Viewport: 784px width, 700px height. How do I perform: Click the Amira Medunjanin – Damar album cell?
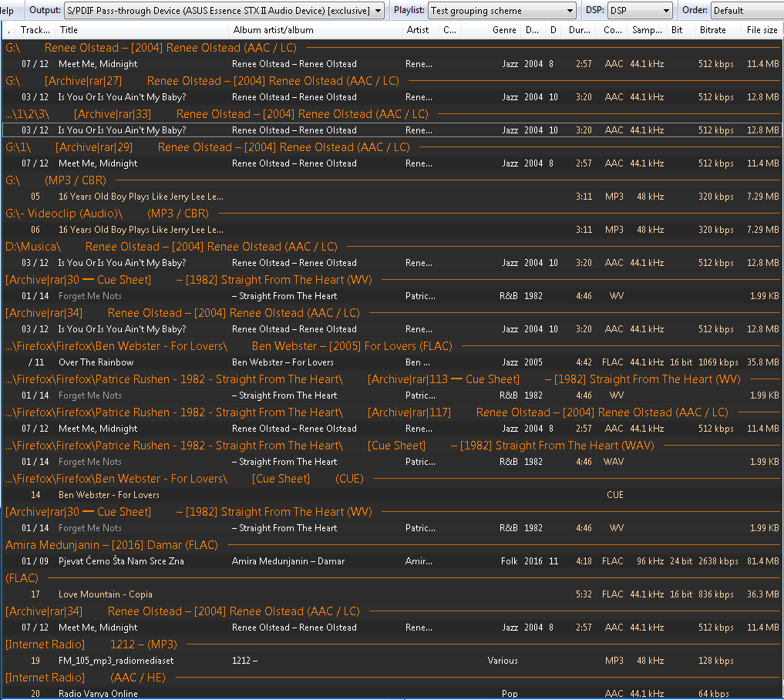tap(288, 561)
